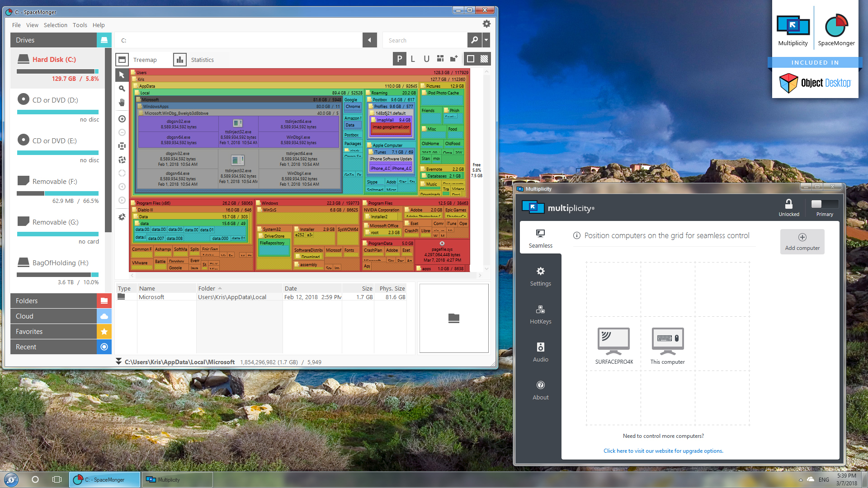This screenshot has height=488, width=868.
Task: Click the Unlocked padlock icon in Multiplicity
Action: [x=789, y=204]
